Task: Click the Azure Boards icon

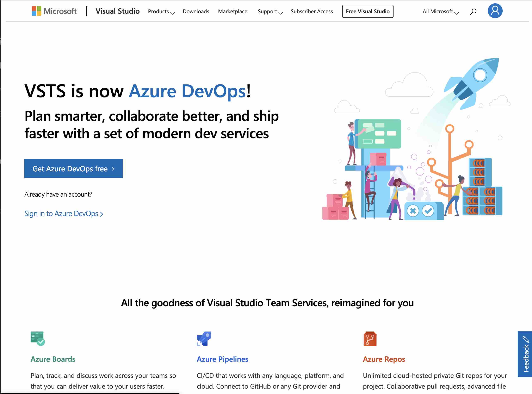Action: (x=37, y=338)
